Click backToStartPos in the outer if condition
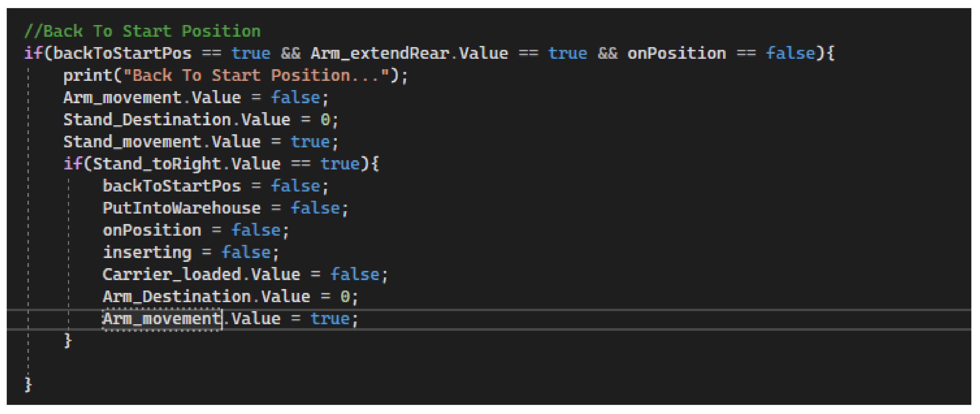Viewport: 980px width, 414px height. (x=122, y=53)
